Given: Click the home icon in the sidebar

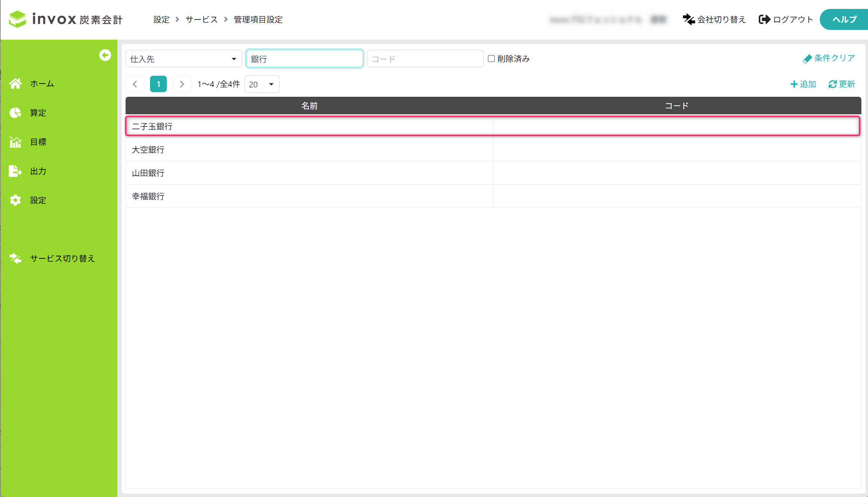Looking at the screenshot, I should click(x=16, y=84).
